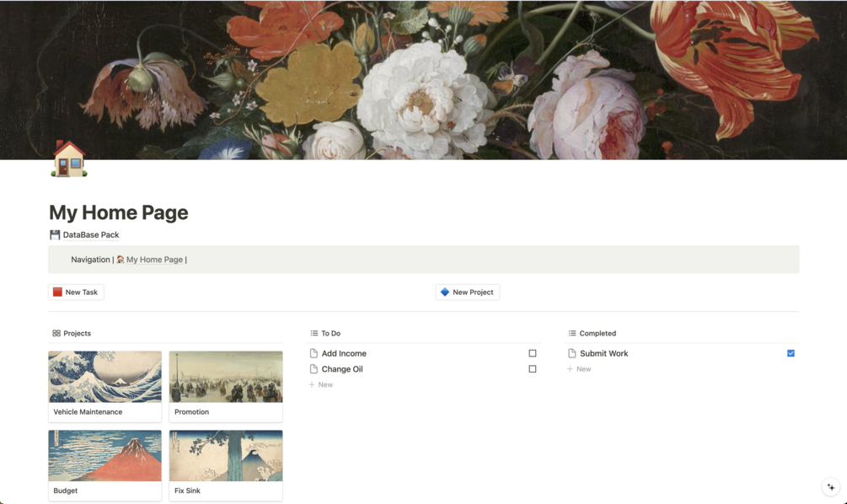Image resolution: width=847 pixels, height=504 pixels.
Task: Select the To Do list view tab
Action: pyautogui.click(x=325, y=333)
